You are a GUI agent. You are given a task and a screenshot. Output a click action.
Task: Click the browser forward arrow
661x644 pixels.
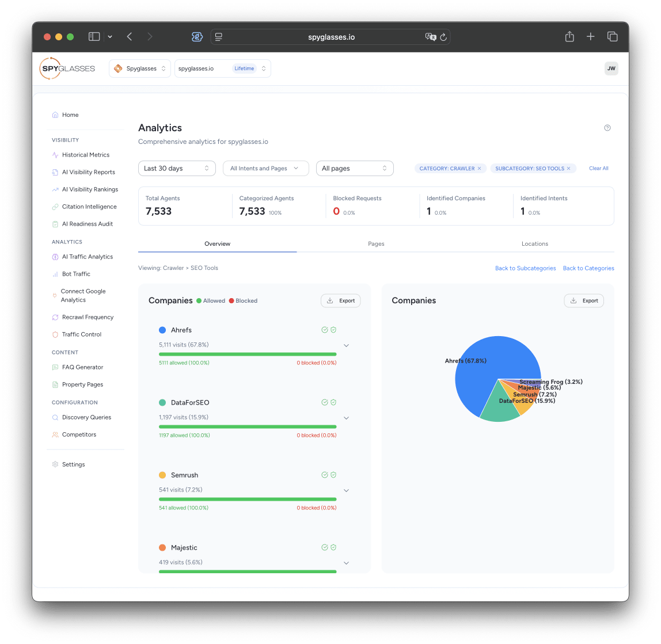coord(150,37)
